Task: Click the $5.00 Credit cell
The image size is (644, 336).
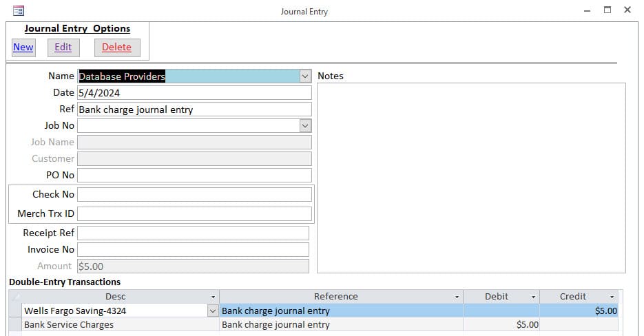Action: click(x=579, y=311)
